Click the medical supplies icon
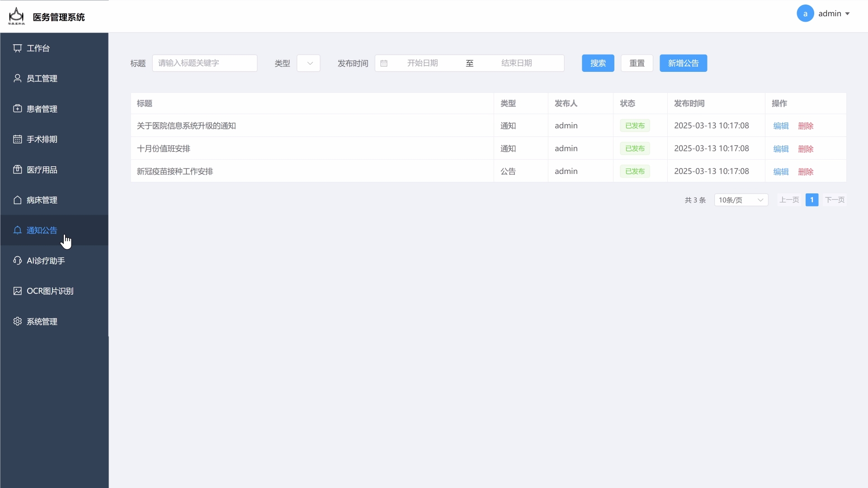Viewport: 868px width, 488px height. coord(17,169)
